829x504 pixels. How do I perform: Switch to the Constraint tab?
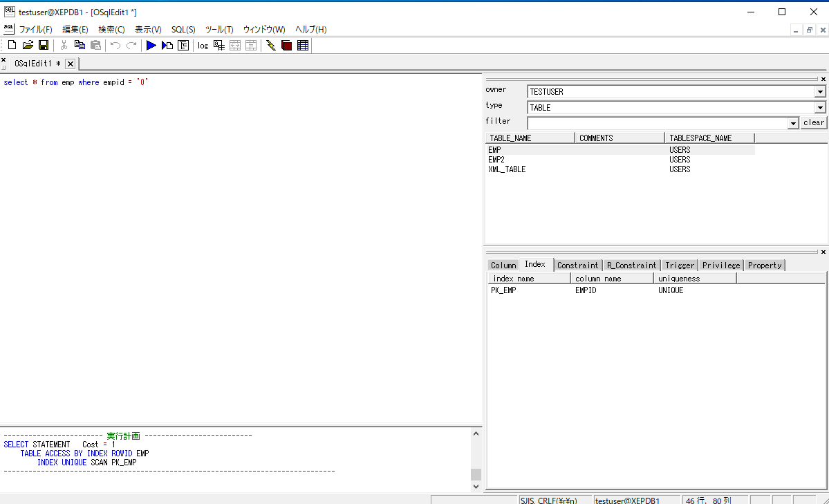577,265
